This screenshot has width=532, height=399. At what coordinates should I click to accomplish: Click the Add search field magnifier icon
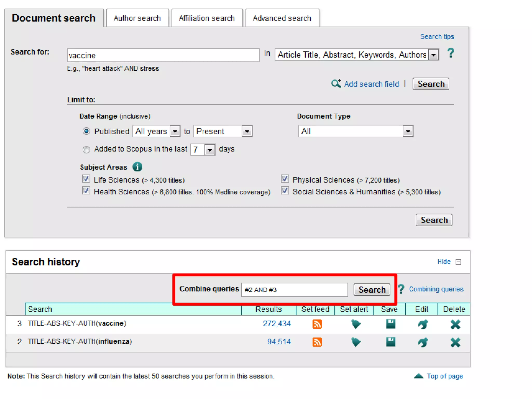coord(336,84)
